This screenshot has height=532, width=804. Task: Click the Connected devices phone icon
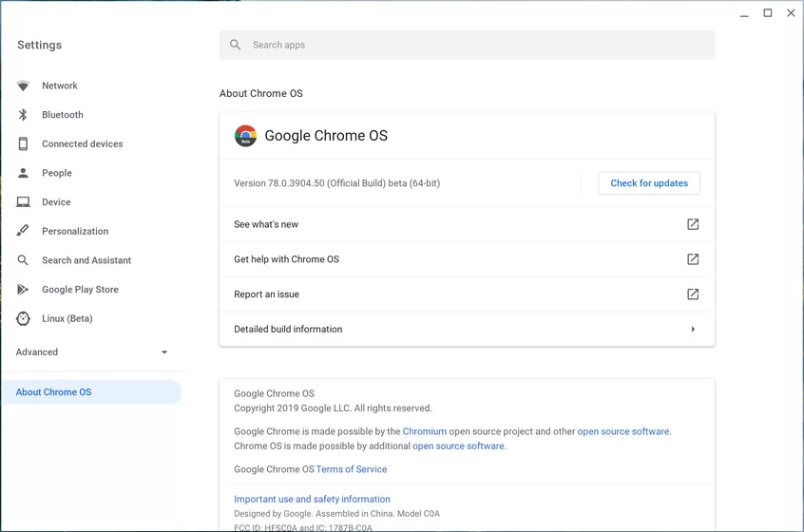point(23,144)
